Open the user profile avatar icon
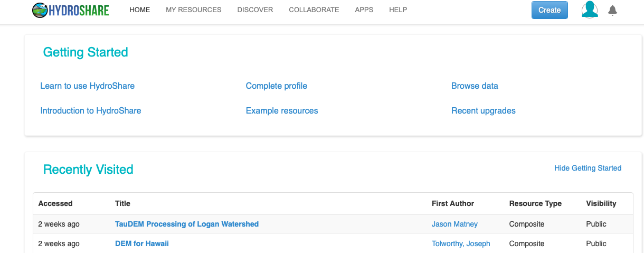The height and width of the screenshot is (253, 644). (x=590, y=10)
